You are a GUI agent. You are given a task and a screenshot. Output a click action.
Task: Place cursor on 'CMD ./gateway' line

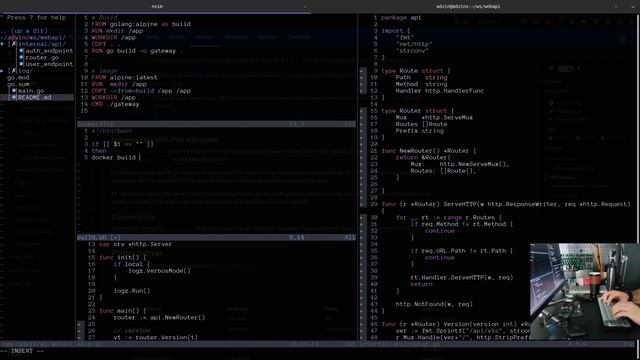point(115,104)
